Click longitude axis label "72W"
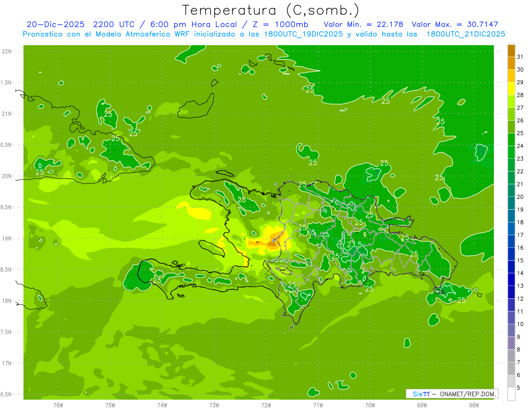Viewport: 532px width, 411px height. point(266,405)
